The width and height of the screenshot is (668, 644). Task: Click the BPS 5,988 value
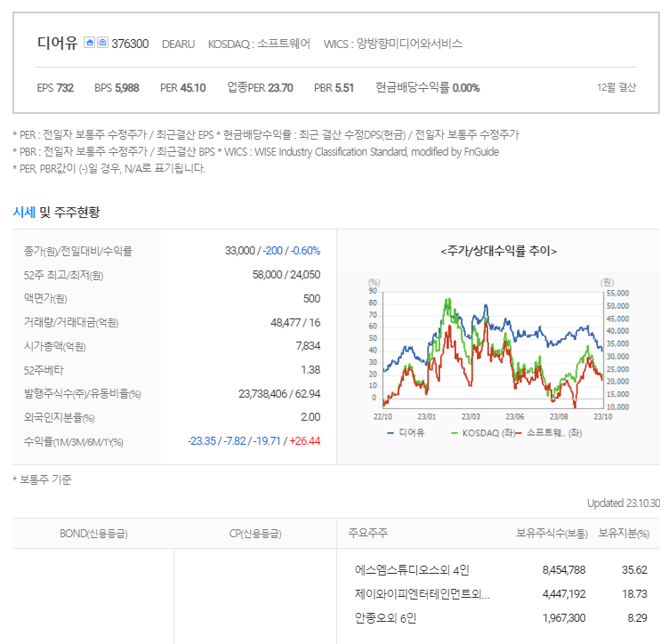click(117, 88)
